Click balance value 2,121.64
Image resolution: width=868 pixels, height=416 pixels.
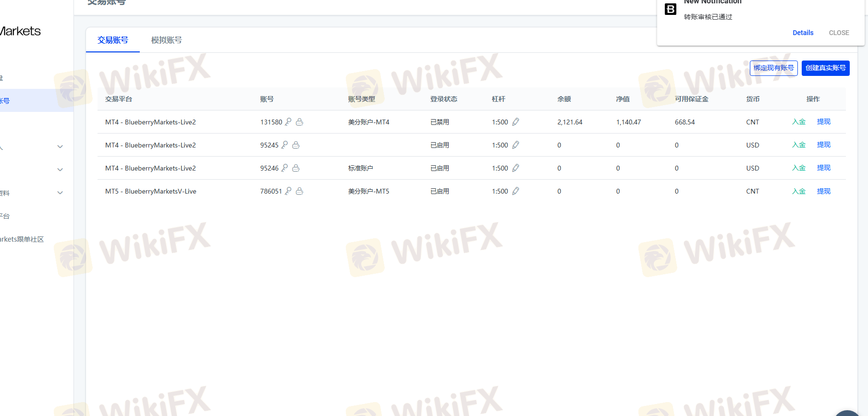coord(570,122)
